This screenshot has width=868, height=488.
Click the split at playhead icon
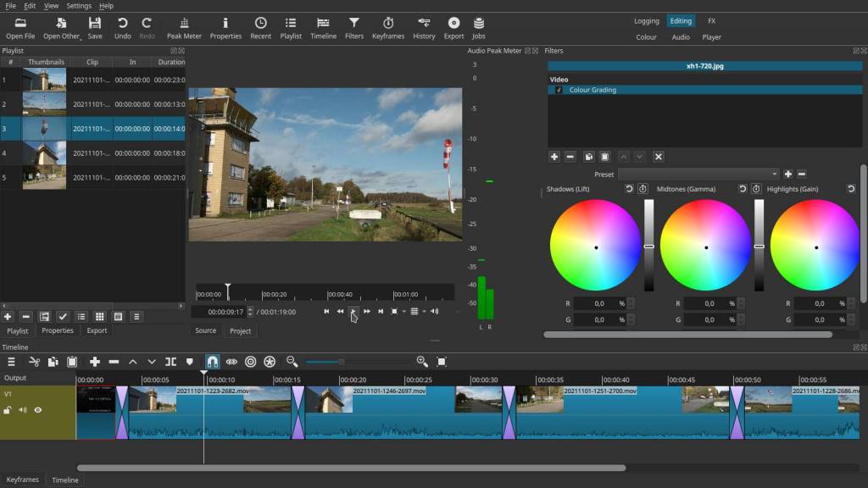pos(170,362)
